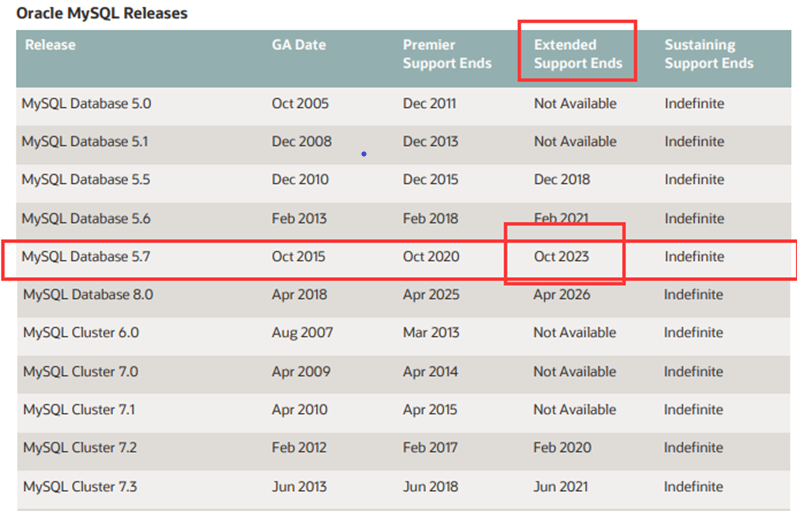This screenshot has height=511, width=797.
Task: Click the Oracle MySQL Releases title
Action: [101, 13]
